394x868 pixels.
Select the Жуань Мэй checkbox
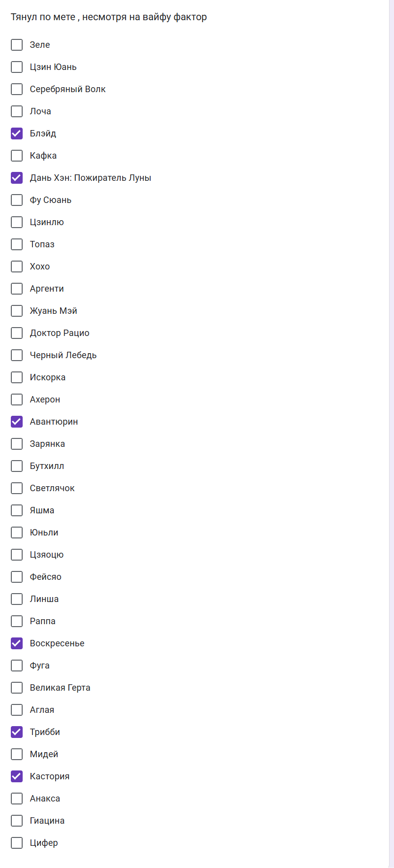[17, 311]
